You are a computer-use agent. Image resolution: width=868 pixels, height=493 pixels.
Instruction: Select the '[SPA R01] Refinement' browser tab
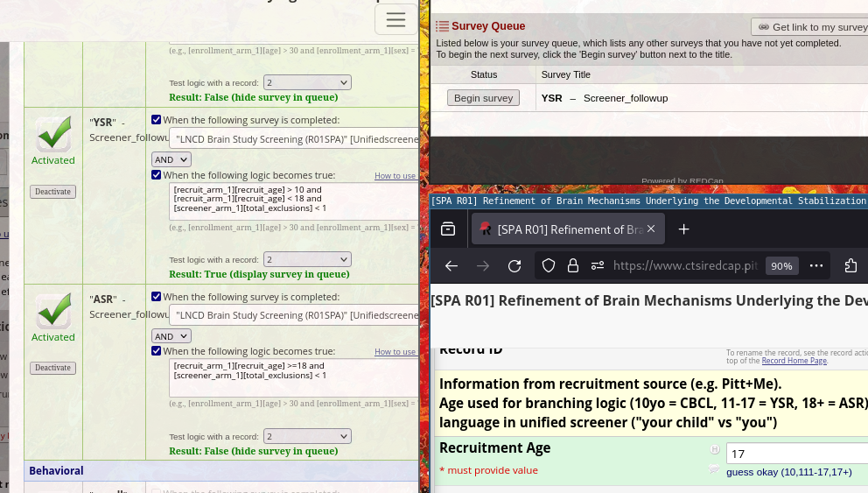[560, 229]
